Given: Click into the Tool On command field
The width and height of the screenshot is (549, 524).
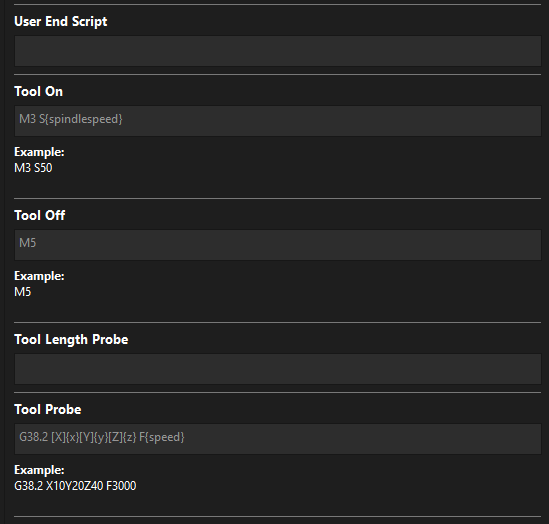Looking at the screenshot, I should pos(278,121).
